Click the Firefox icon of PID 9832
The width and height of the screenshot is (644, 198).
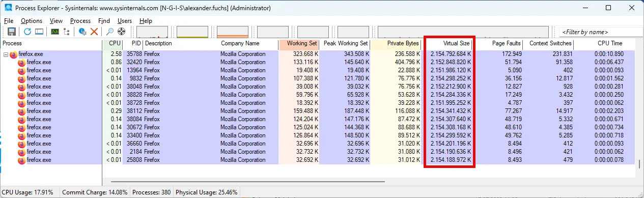21,78
